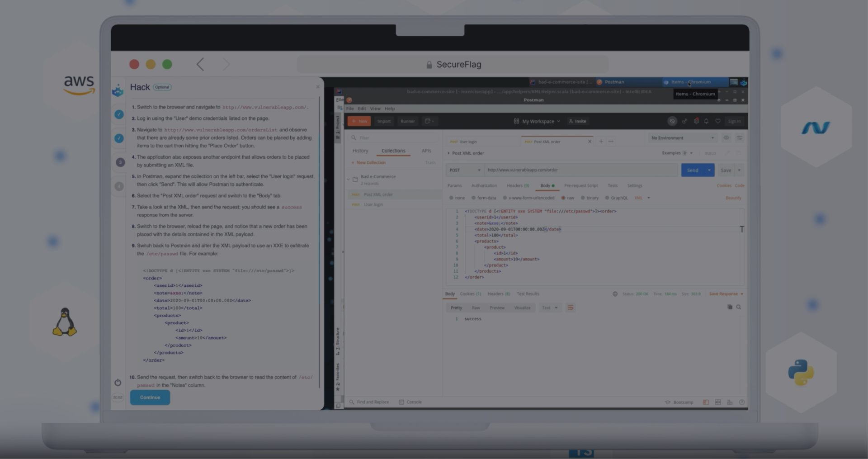
Task: Switch to the History sidebar tab
Action: point(360,151)
